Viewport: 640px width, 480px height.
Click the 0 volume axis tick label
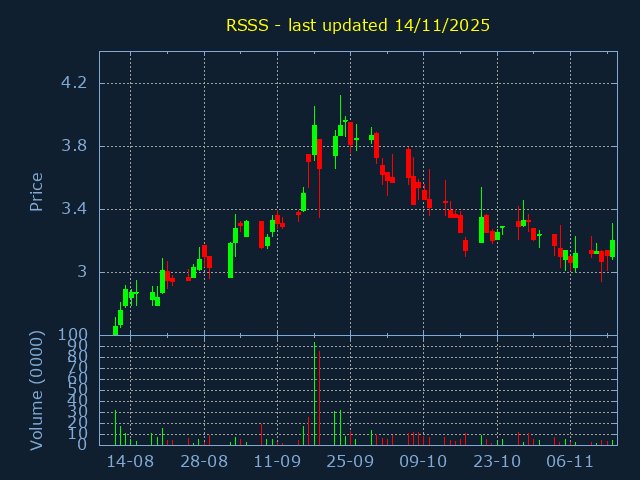pyautogui.click(x=82, y=444)
